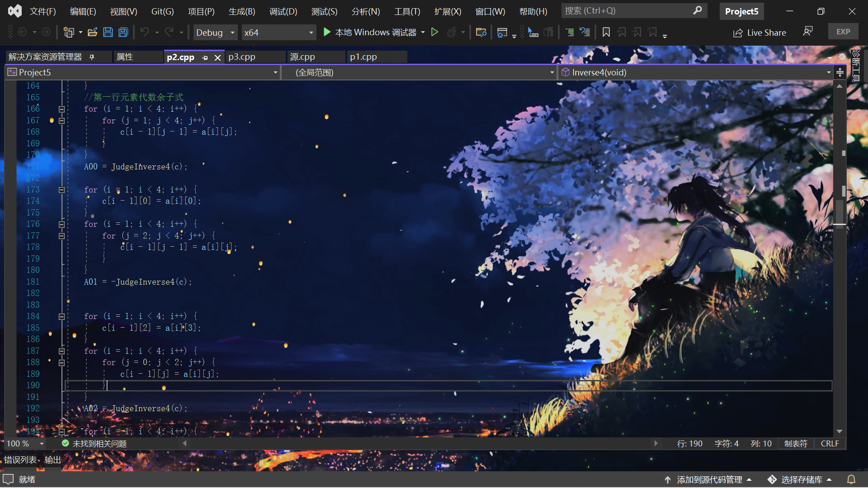
Task: Click the vertical scrollbar down arrow
Action: [x=840, y=432]
